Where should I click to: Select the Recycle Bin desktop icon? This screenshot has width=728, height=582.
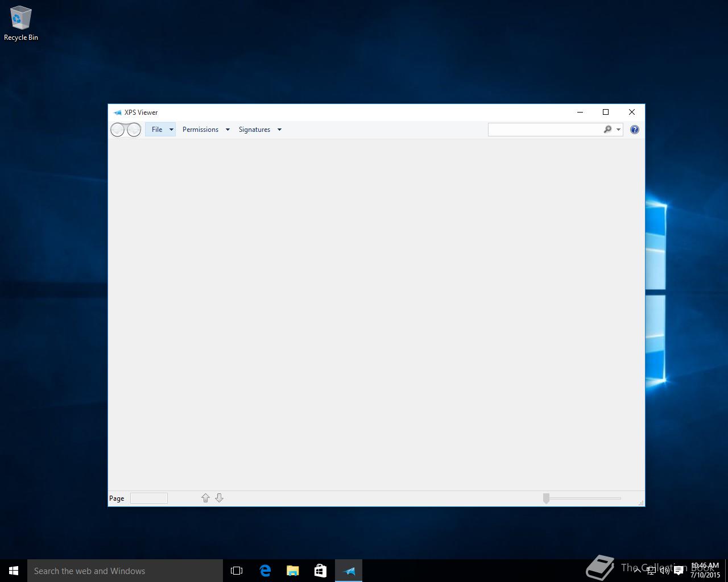[x=21, y=23]
